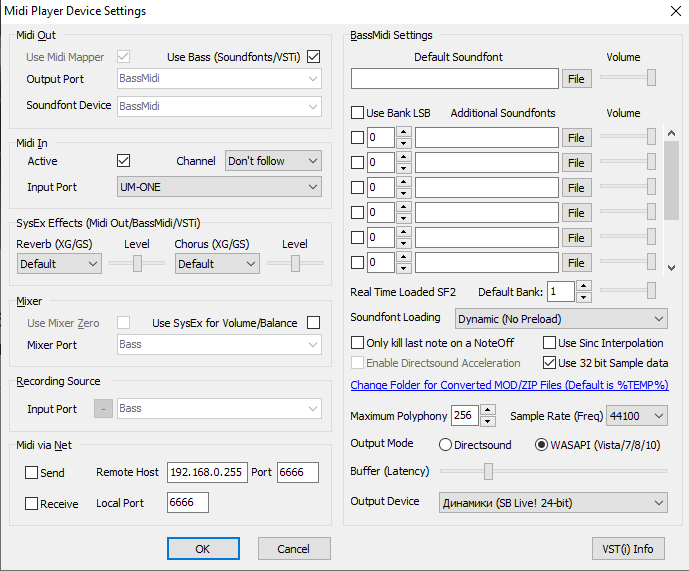Enable the Use Bank LSB checkbox
The width and height of the screenshot is (689, 571).
point(358,113)
